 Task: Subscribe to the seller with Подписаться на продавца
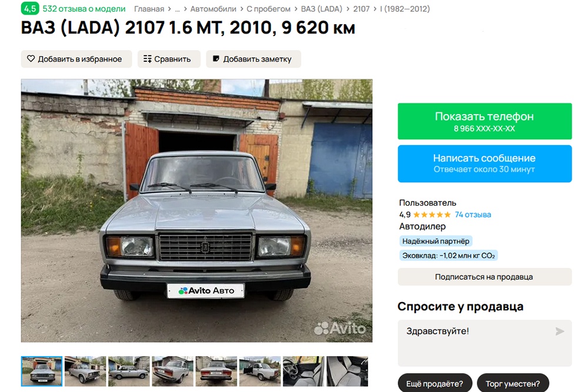(485, 277)
